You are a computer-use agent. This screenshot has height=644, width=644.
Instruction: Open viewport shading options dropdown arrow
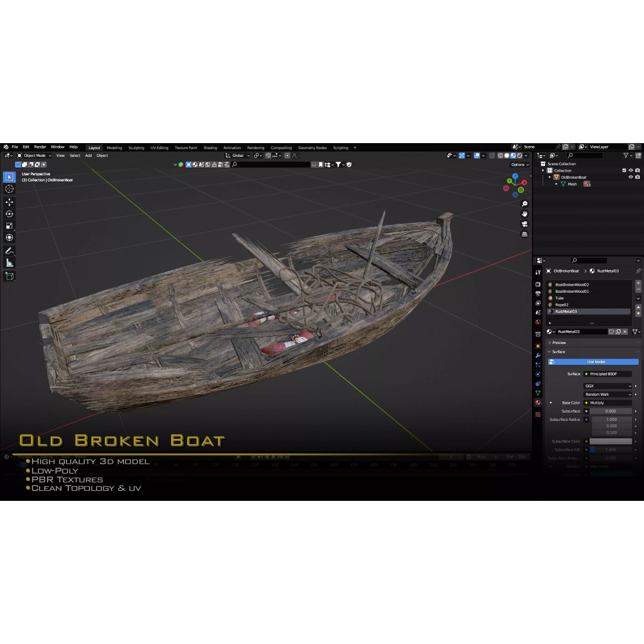click(526, 156)
